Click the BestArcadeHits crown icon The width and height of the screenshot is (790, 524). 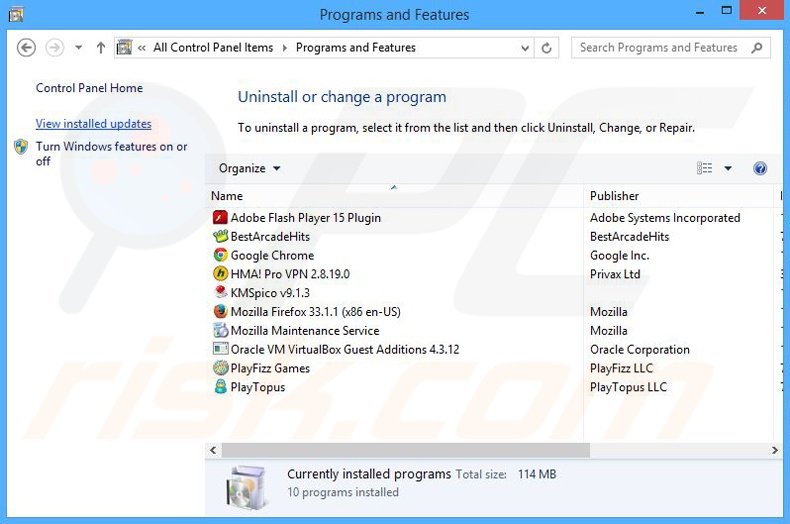click(x=220, y=236)
